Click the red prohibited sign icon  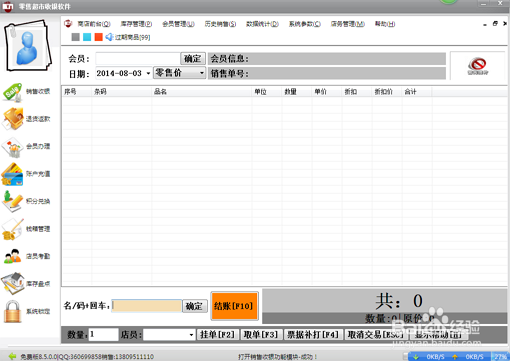click(x=477, y=66)
